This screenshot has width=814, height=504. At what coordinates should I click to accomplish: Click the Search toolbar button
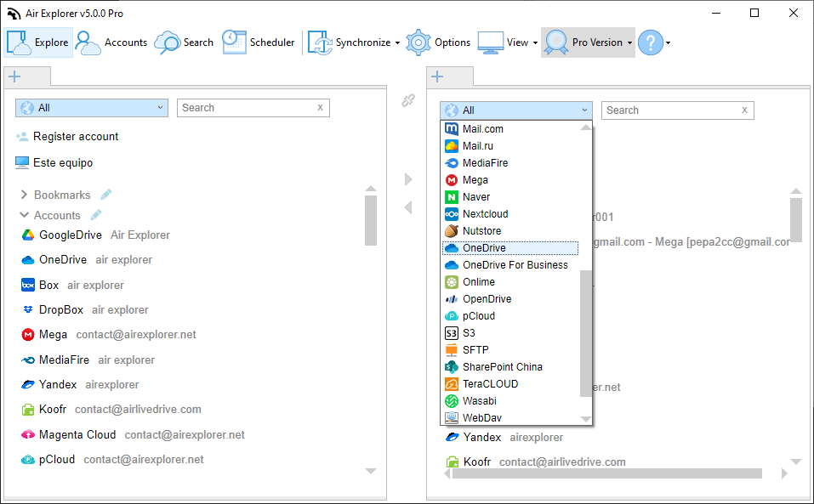pyautogui.click(x=184, y=42)
